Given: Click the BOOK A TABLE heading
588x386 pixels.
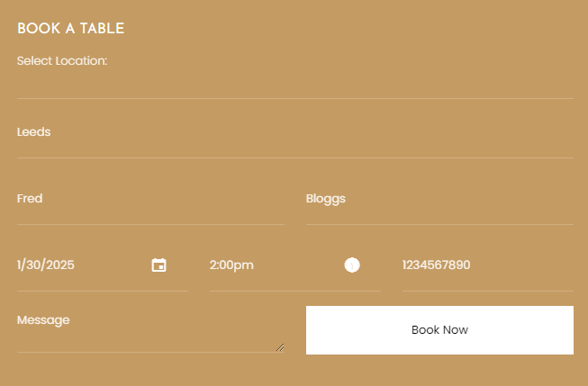Looking at the screenshot, I should tap(71, 29).
